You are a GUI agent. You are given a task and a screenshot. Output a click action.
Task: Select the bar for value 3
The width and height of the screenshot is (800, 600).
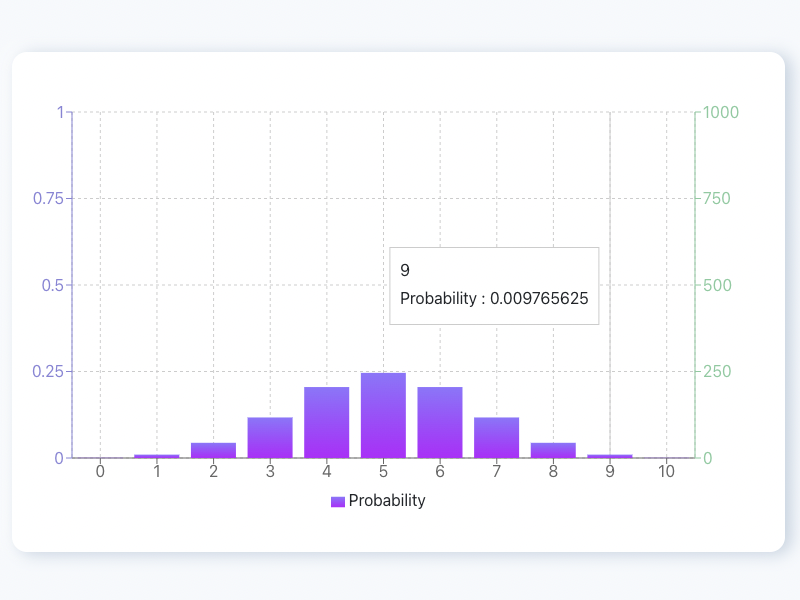pyautogui.click(x=270, y=437)
